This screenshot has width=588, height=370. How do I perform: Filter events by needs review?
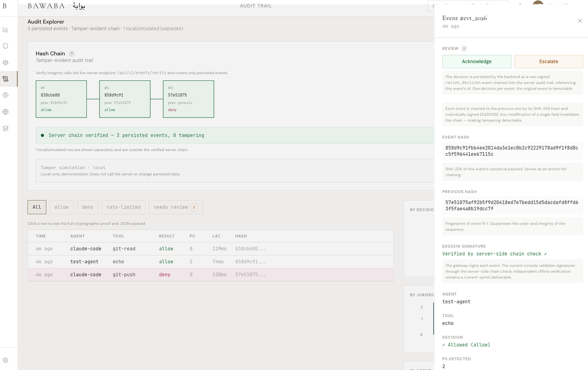(176, 207)
